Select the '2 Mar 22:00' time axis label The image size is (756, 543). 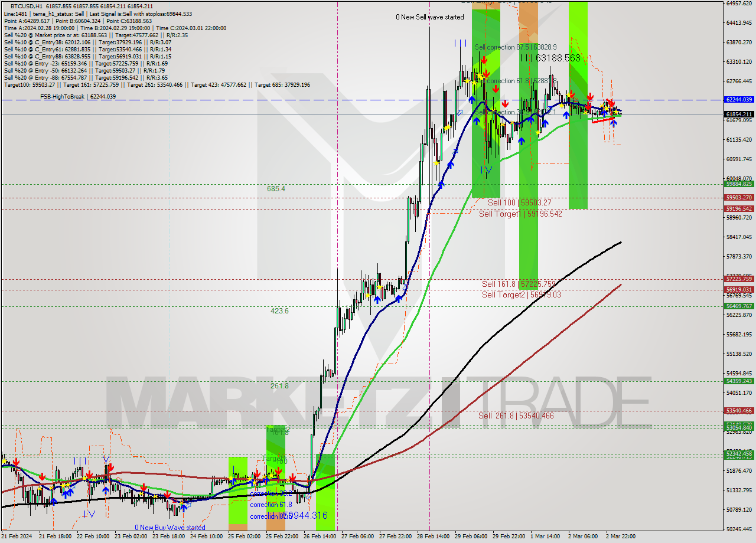[620, 537]
